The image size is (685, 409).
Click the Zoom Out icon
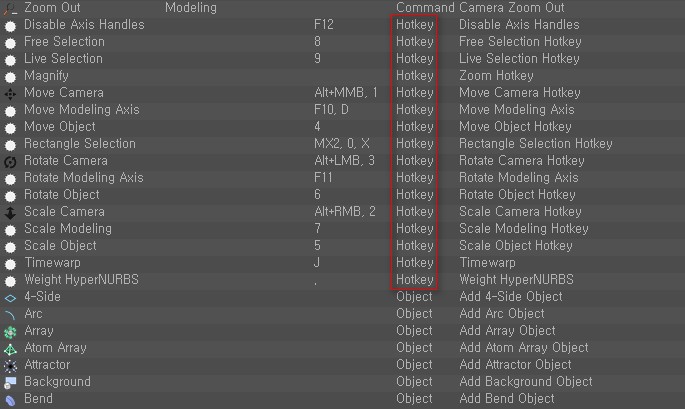point(10,8)
